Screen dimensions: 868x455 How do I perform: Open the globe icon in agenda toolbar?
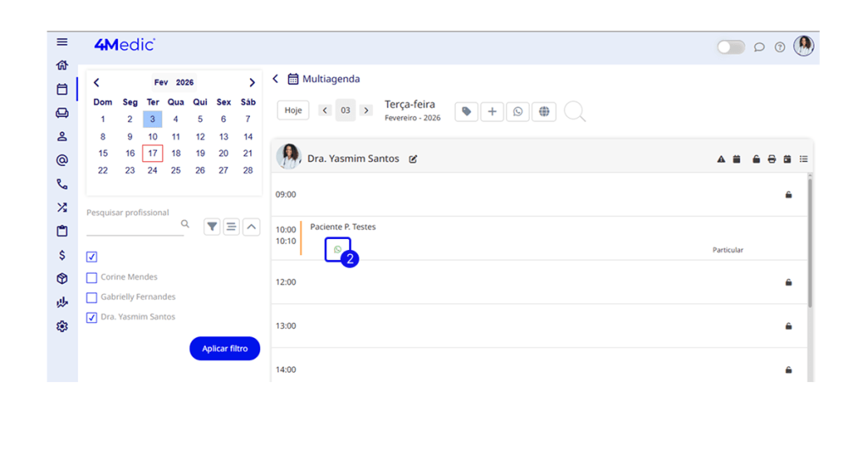[x=543, y=112]
